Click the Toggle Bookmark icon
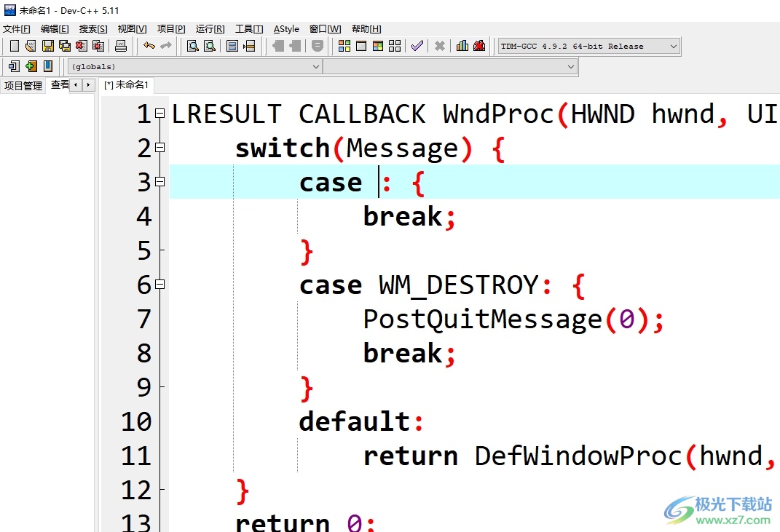This screenshot has height=532, width=780. (x=318, y=47)
